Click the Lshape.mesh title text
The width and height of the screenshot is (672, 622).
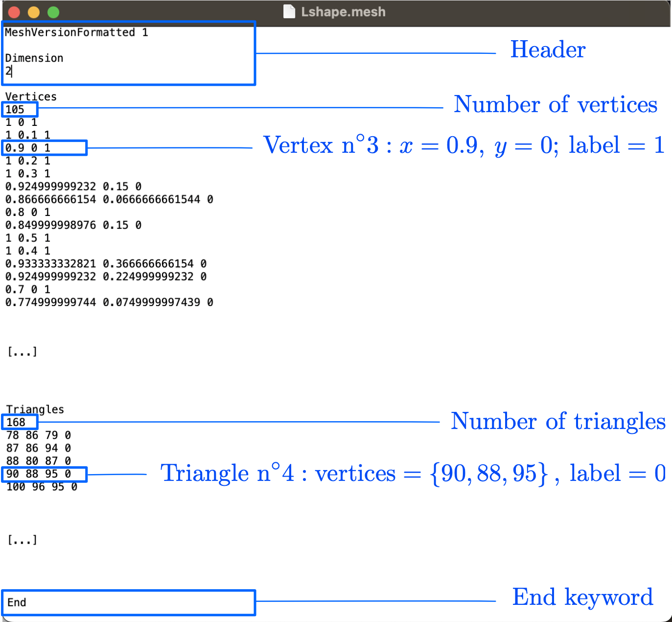tap(343, 12)
